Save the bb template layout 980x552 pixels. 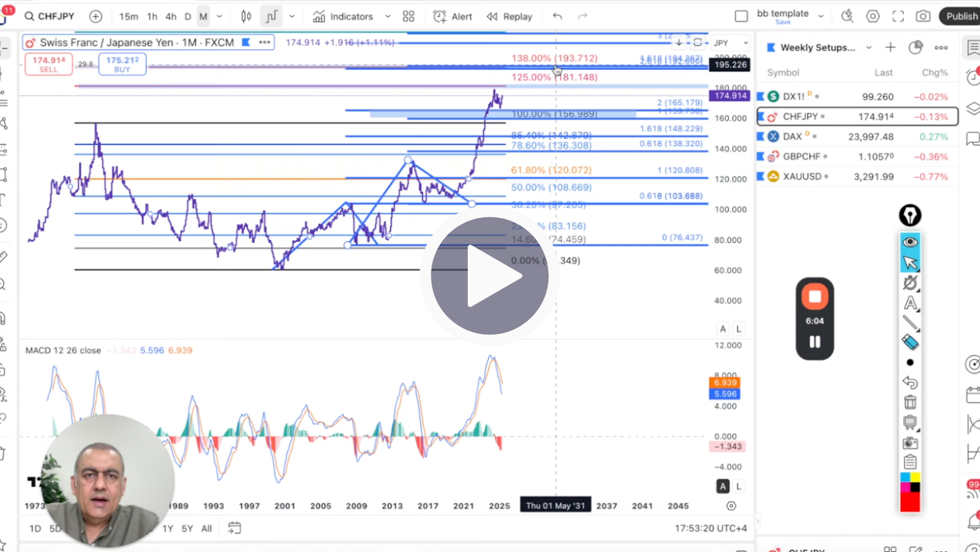click(x=783, y=22)
